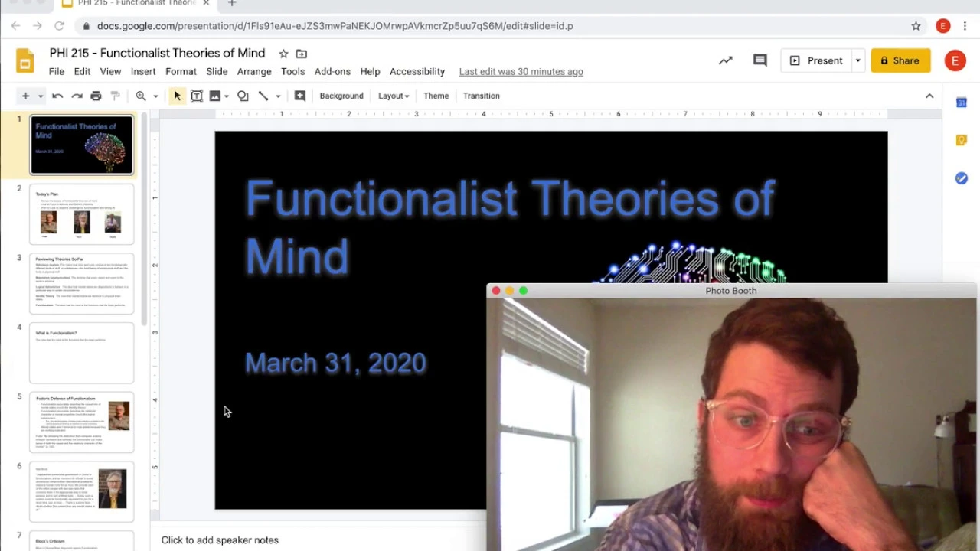Open the Tools menu
The height and width of the screenshot is (551, 980).
(x=292, y=71)
